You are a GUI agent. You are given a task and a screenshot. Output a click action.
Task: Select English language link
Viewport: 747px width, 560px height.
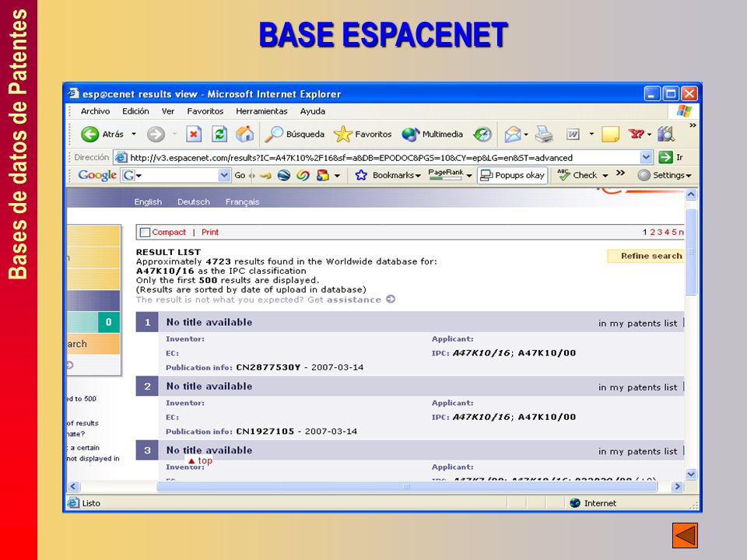click(x=148, y=202)
